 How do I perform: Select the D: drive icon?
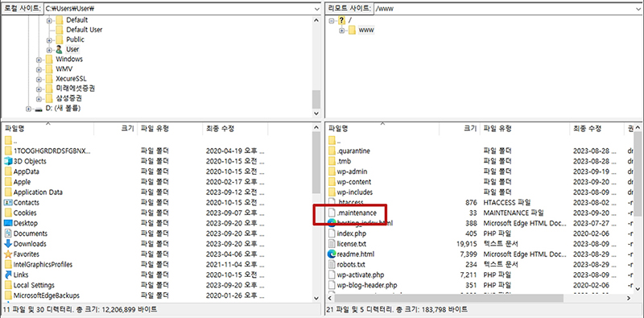coord(39,109)
